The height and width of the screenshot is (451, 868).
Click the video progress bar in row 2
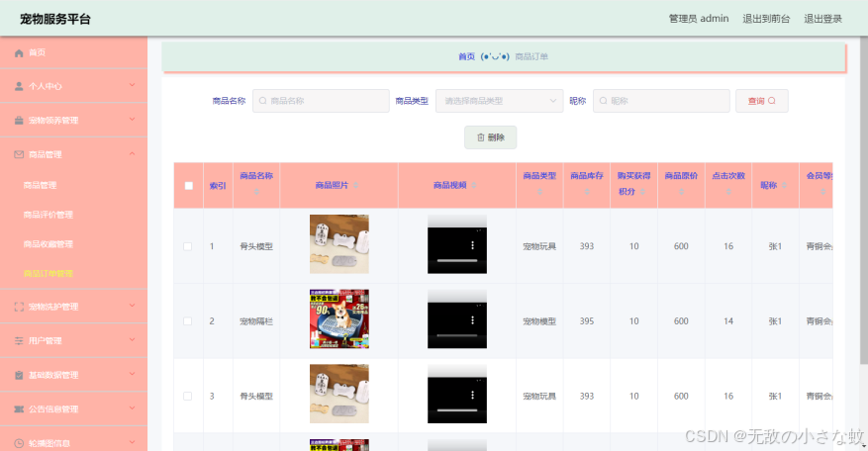pyautogui.click(x=457, y=335)
